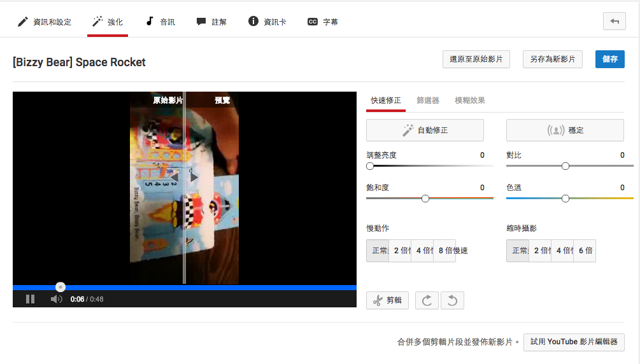The image size is (640, 364).
Task: Pause the video playback
Action: (x=30, y=299)
